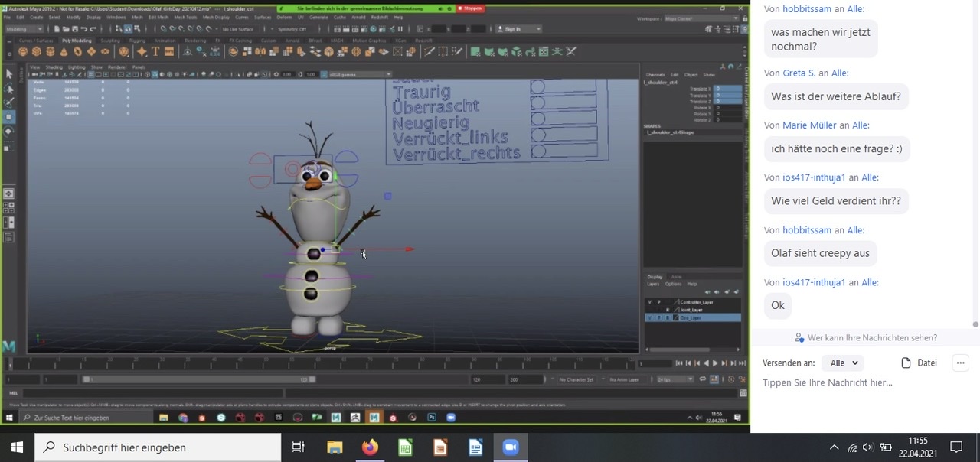Viewport: 980px width, 462px height.
Task: Click the polygon cube shelf icon
Action: pyautogui.click(x=37, y=51)
